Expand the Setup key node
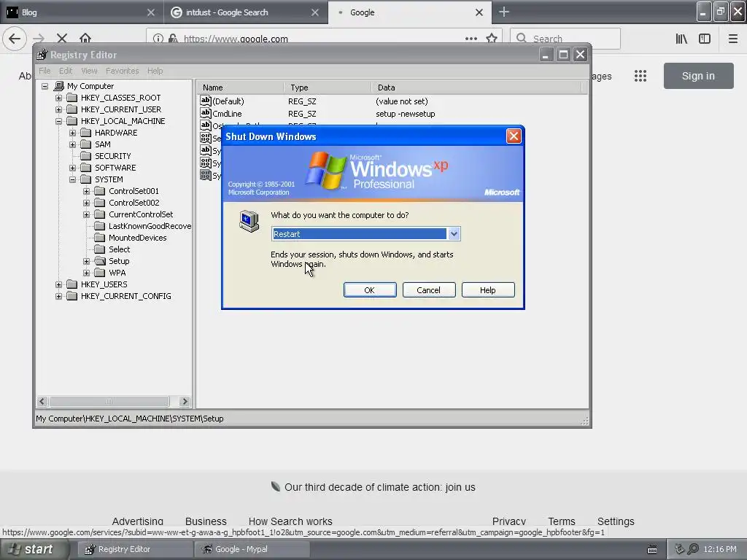This screenshot has width=747, height=560. pyautogui.click(x=86, y=262)
